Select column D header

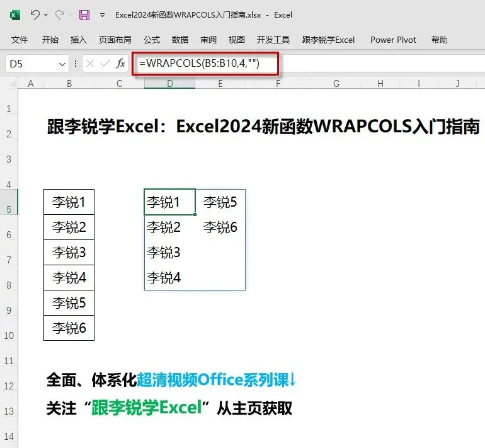(x=170, y=84)
